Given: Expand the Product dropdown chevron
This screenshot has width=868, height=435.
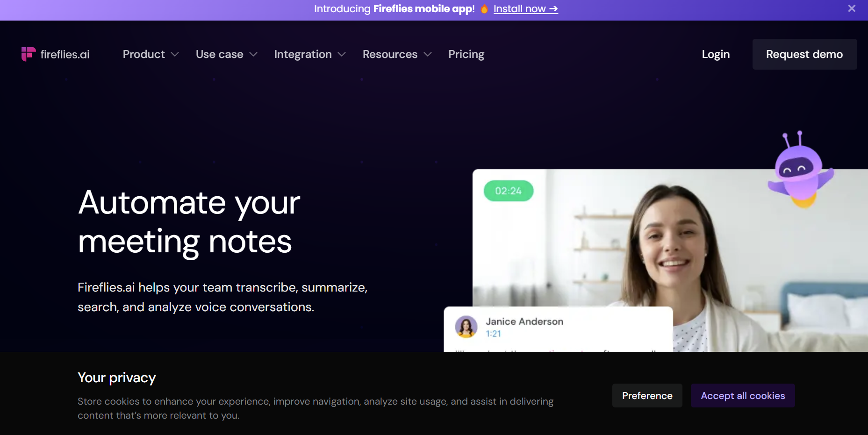Looking at the screenshot, I should coord(175,55).
